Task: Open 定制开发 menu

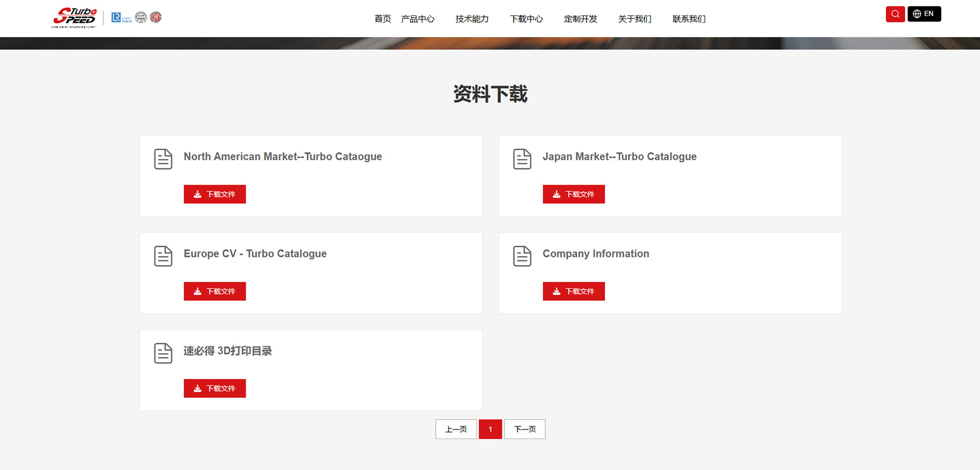Action: click(581, 19)
